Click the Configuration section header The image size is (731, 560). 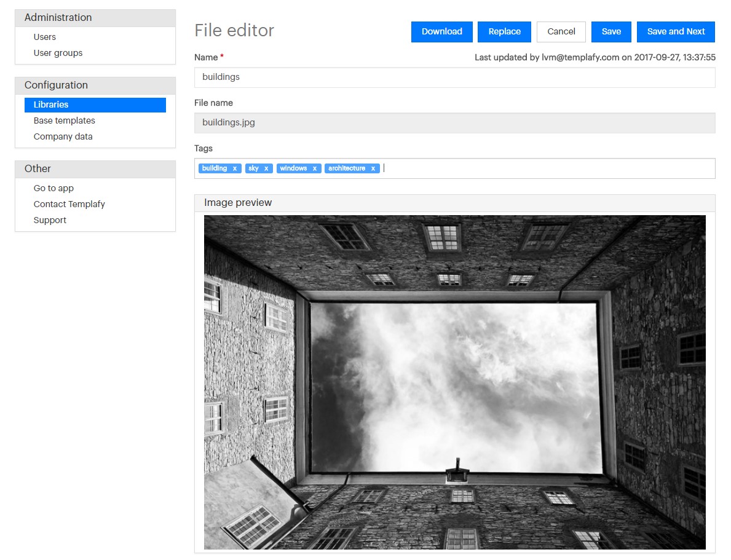95,85
